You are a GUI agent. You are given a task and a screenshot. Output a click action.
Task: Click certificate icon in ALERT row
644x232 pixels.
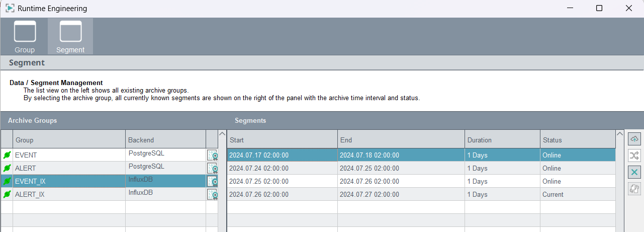pos(212,168)
